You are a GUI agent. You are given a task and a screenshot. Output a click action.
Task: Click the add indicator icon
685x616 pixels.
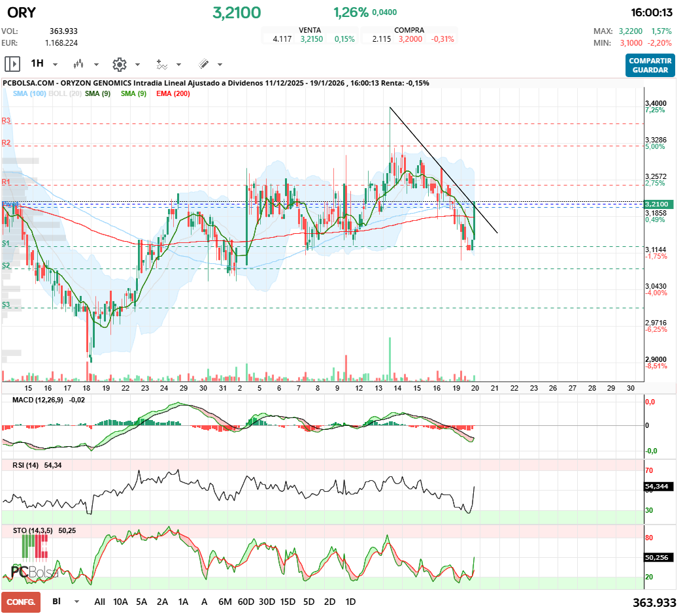[x=163, y=64]
